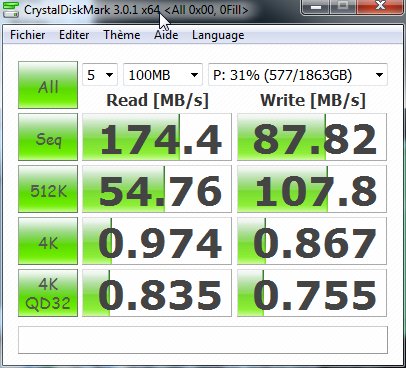Open the drive dropdown showing P: 31%

298,75
